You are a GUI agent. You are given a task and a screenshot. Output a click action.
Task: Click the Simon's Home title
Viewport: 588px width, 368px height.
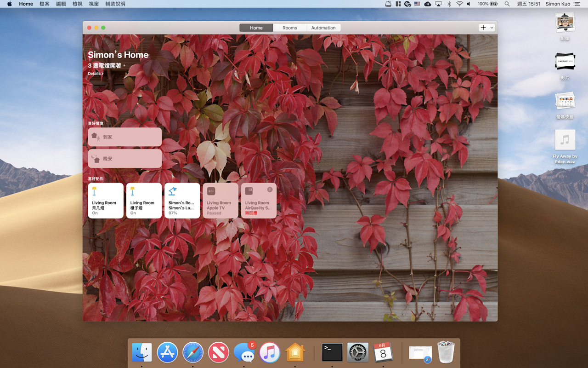[118, 55]
